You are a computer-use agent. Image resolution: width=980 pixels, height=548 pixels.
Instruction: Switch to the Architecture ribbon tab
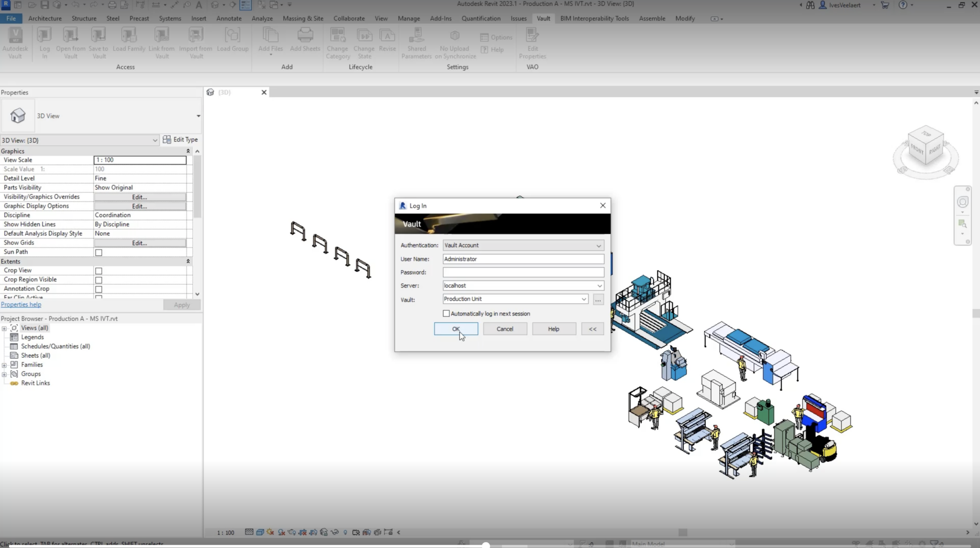coord(45,18)
